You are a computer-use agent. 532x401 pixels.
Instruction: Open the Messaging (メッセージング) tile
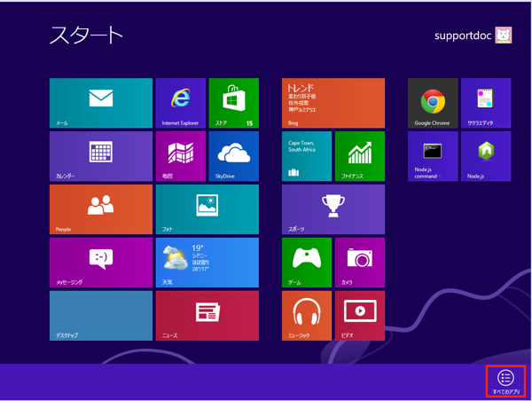click(101, 263)
